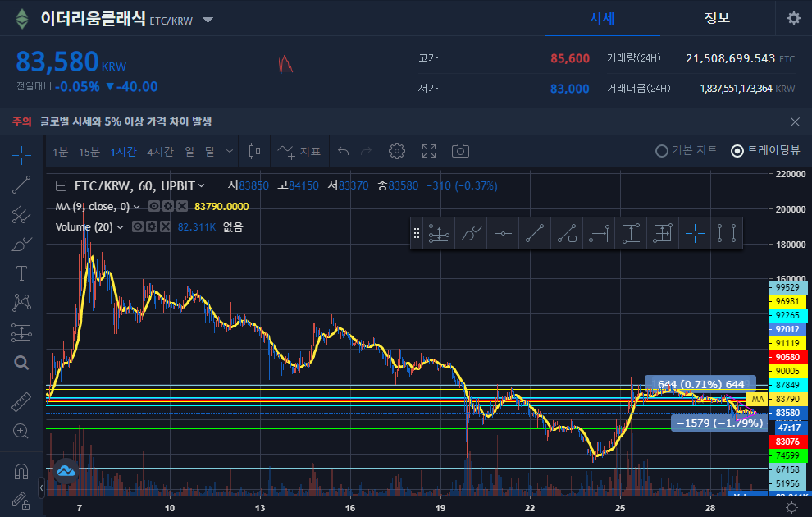Open the 지표 indicators panel
This screenshot has height=517, width=812.
click(299, 151)
